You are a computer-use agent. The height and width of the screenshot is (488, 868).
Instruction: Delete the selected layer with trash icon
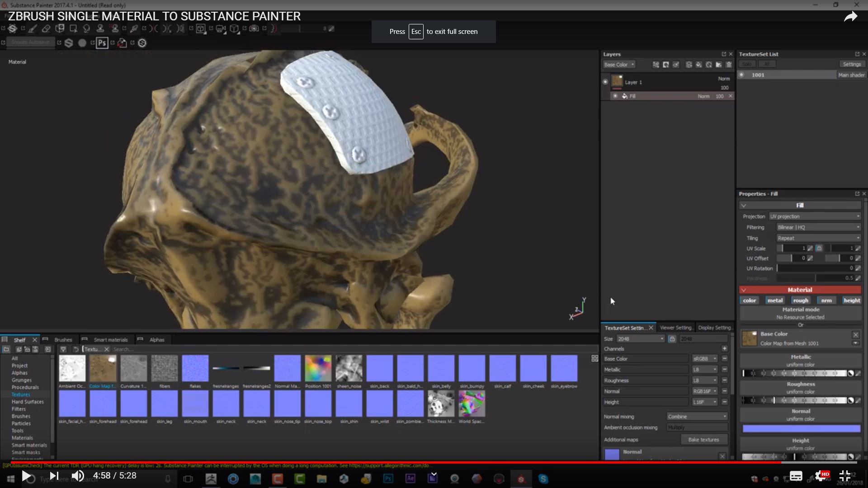729,65
